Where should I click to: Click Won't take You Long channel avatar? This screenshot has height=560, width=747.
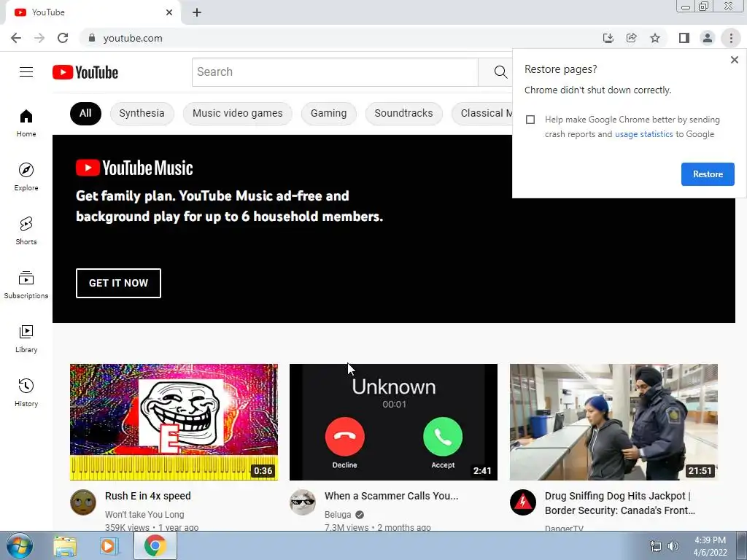(83, 502)
